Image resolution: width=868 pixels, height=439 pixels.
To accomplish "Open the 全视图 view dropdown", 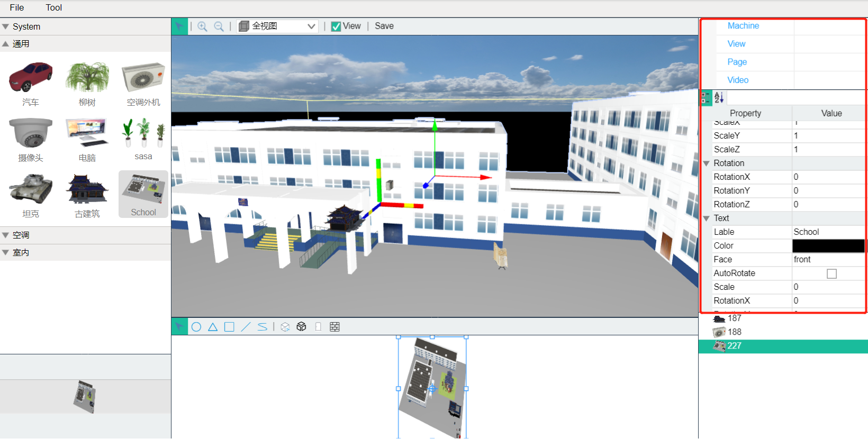I will 278,26.
